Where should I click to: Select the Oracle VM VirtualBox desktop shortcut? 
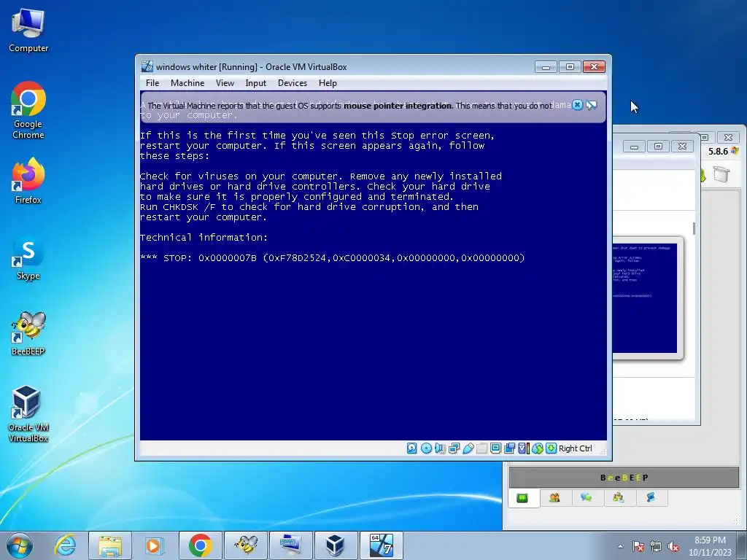click(28, 414)
